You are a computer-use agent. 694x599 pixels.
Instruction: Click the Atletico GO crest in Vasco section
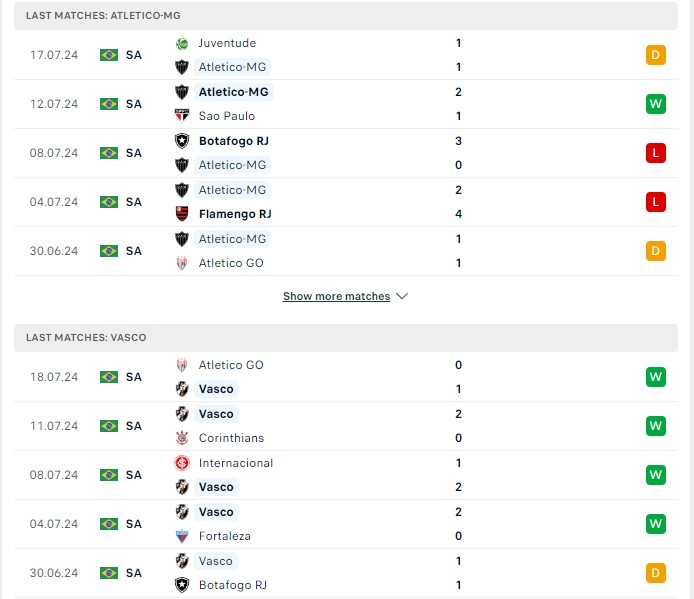point(182,365)
